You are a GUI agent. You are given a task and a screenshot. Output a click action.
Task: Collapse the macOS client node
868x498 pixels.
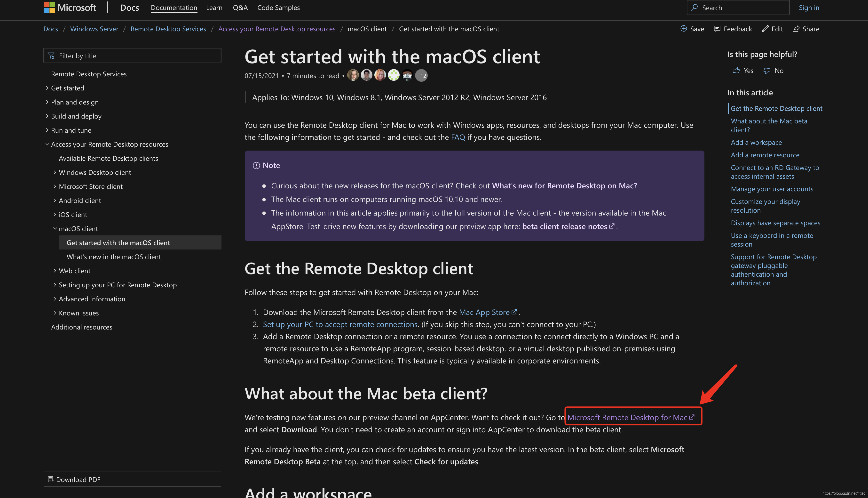coord(55,228)
